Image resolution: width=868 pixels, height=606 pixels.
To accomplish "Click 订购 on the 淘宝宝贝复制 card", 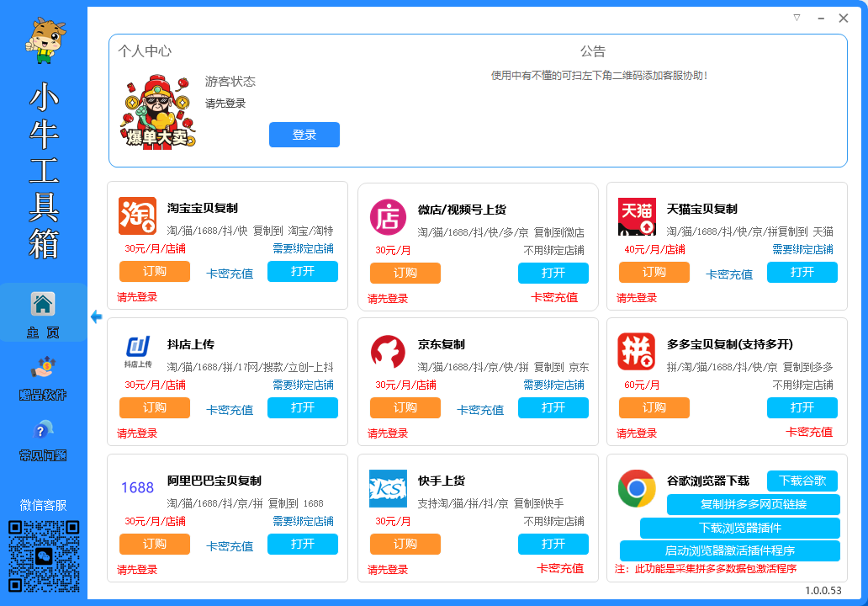I will pos(154,271).
